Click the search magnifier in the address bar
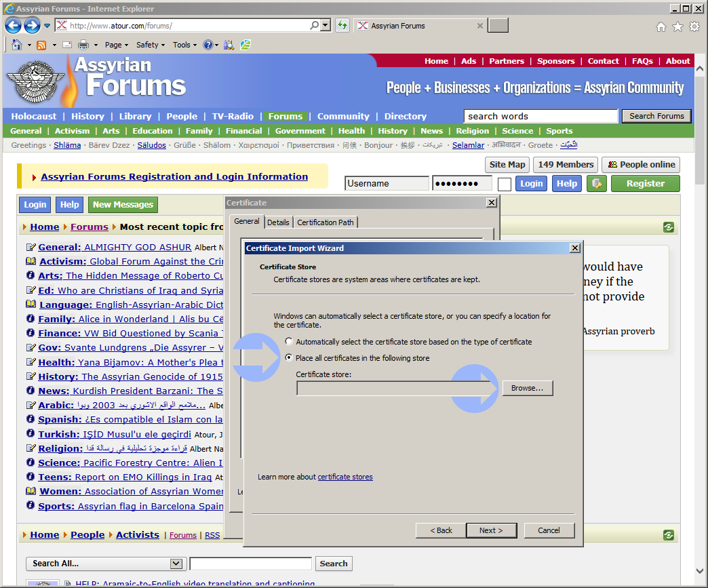This screenshot has height=588, width=708. pyautogui.click(x=314, y=26)
